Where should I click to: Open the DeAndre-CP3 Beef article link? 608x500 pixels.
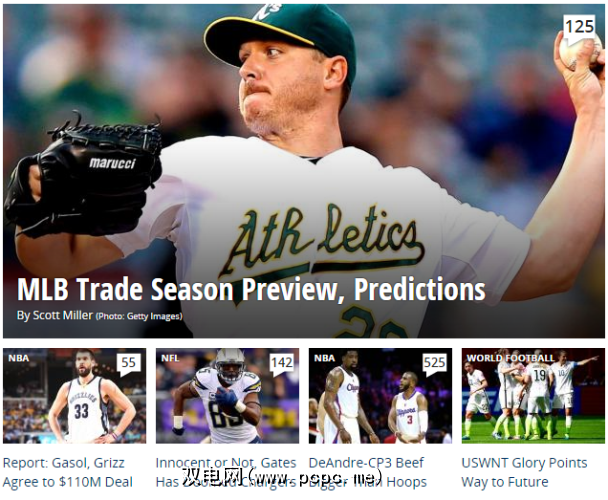point(368,472)
